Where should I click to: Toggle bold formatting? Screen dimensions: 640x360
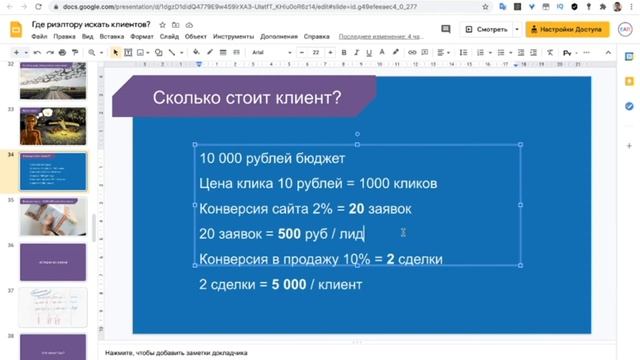(x=344, y=53)
